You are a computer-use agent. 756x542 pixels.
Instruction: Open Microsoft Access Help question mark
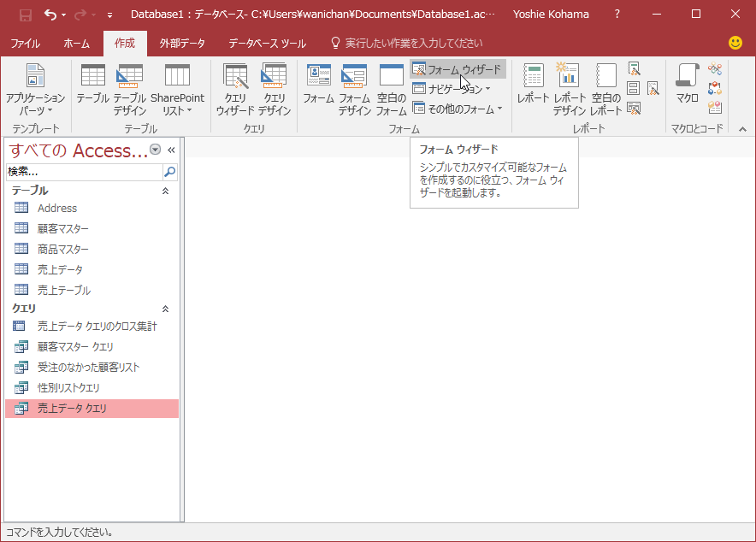pyautogui.click(x=617, y=14)
